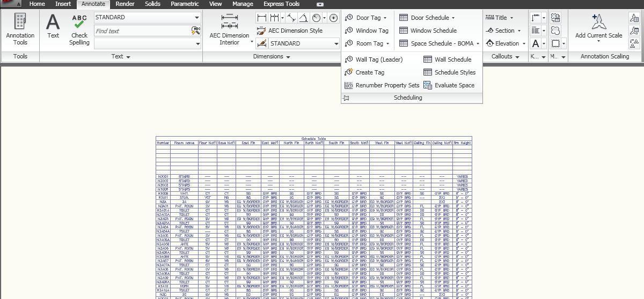This screenshot has width=644, height=299.
Task: Switch to the View tab
Action: point(215,4)
